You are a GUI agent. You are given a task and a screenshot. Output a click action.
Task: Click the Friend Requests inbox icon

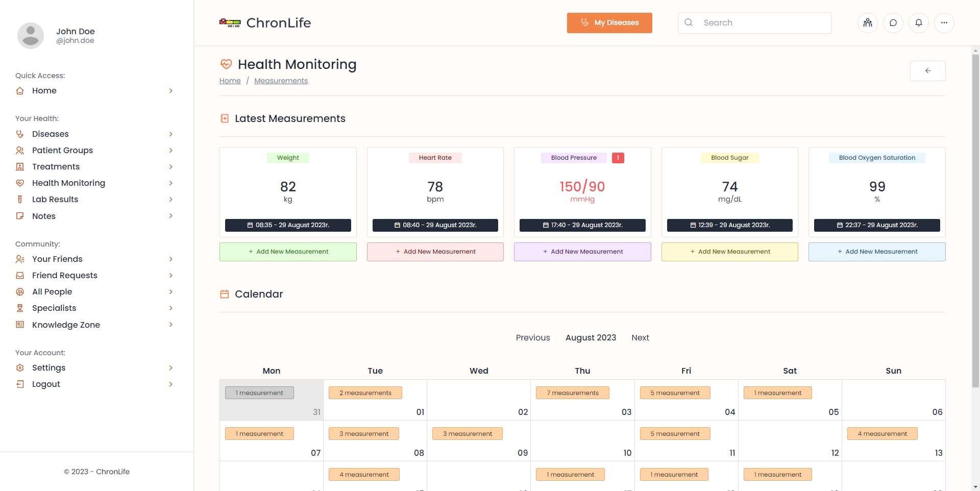(20, 276)
